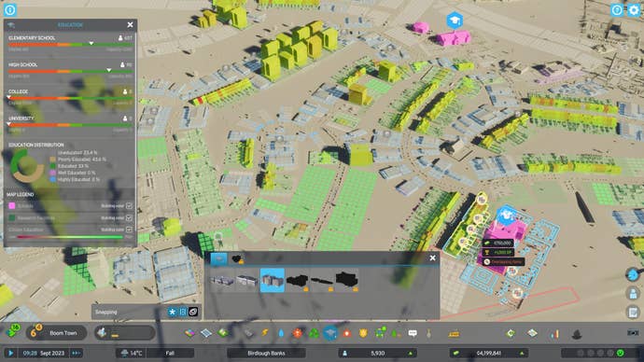Image resolution: width=644 pixels, height=362 pixels.
Task: Click the city funds money display
Action: pyautogui.click(x=489, y=353)
